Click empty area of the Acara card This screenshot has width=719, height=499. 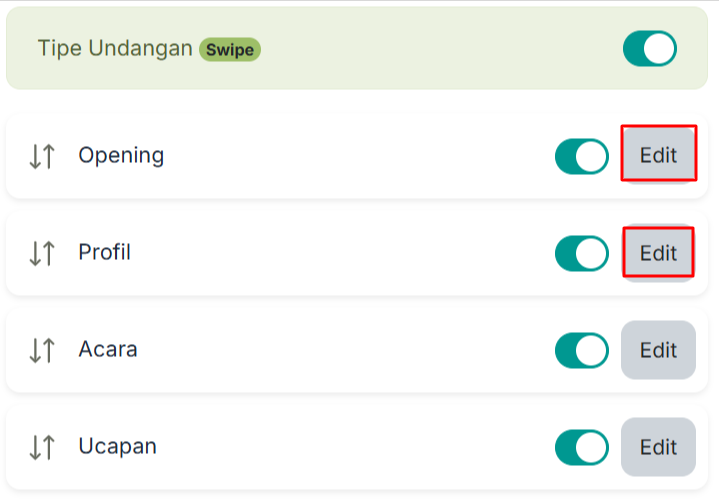click(x=344, y=350)
